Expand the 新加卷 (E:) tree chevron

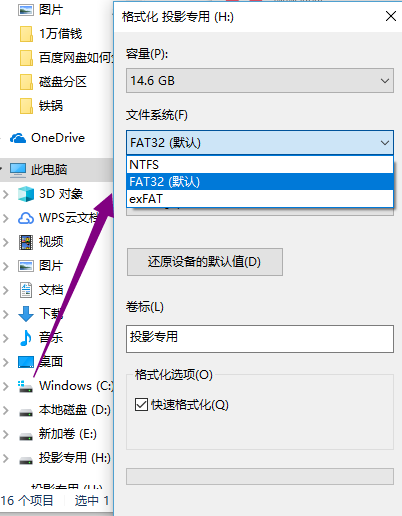(x=5, y=434)
